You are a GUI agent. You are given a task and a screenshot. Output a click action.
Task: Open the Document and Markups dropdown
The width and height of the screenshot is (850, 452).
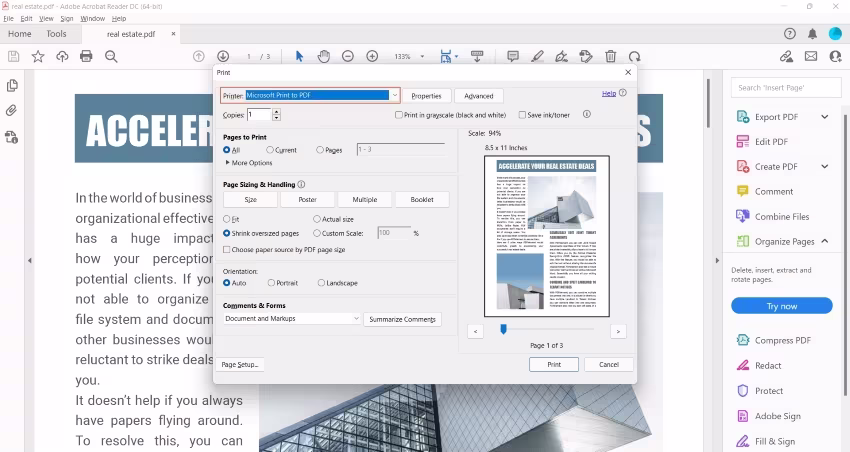click(x=291, y=319)
